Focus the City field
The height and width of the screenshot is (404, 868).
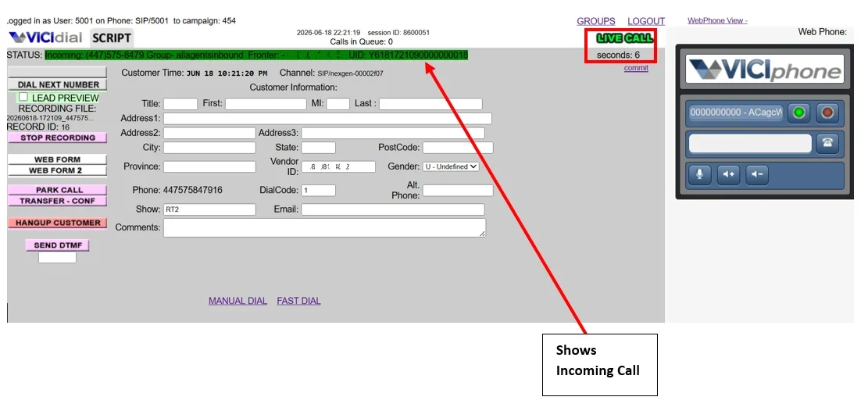point(210,148)
